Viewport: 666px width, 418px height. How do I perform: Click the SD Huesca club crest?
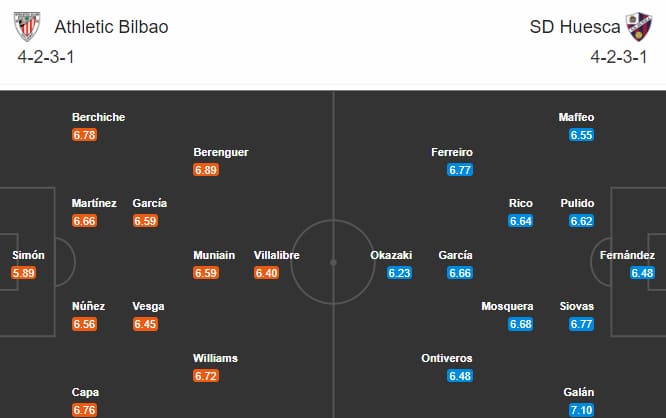[638, 26]
